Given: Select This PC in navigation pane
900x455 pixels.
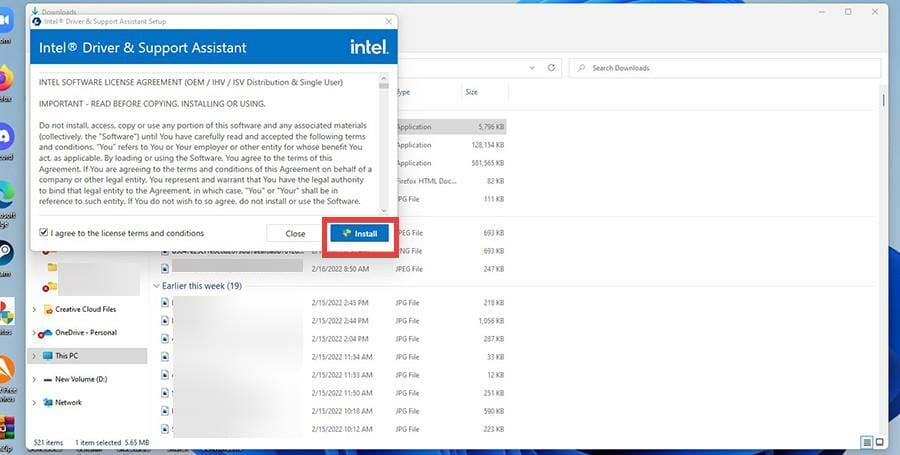Looking at the screenshot, I should (x=67, y=356).
